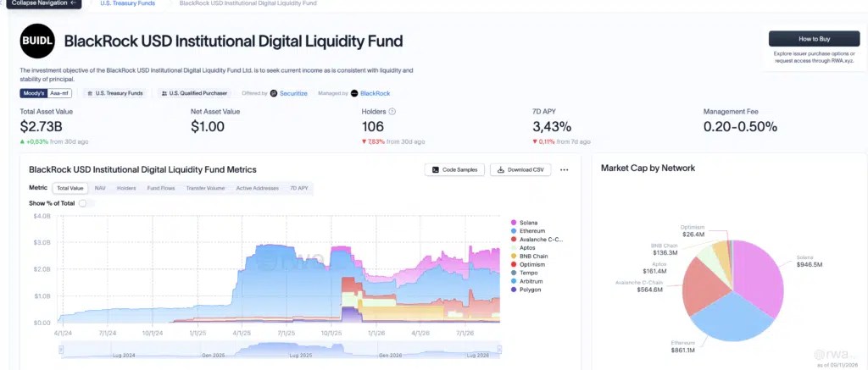868x370 pixels.
Task: Click the BNB Chain $136.3M pie label
Action: 665,249
